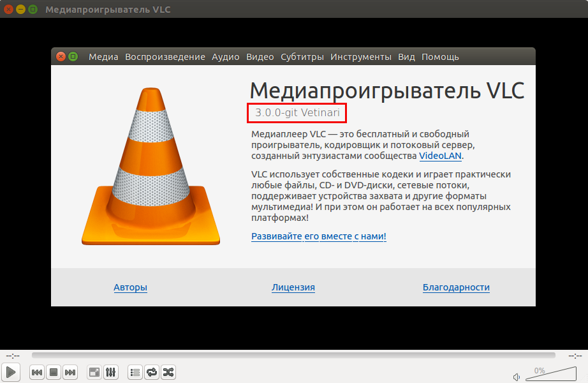Open the Авторы link
The height and width of the screenshot is (383, 588).
click(x=131, y=287)
